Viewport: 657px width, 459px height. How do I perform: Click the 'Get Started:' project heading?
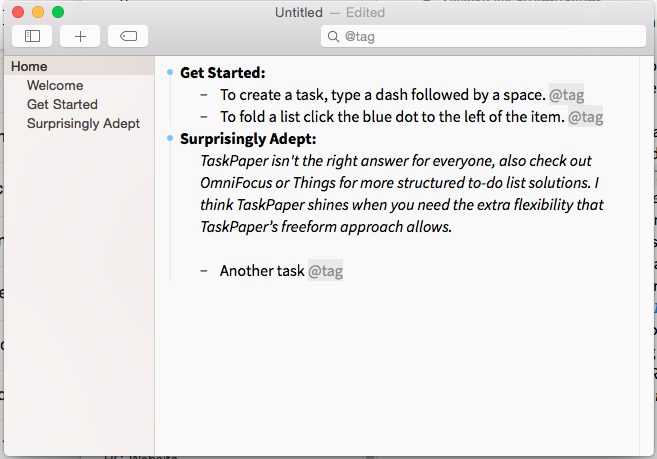[x=222, y=73]
